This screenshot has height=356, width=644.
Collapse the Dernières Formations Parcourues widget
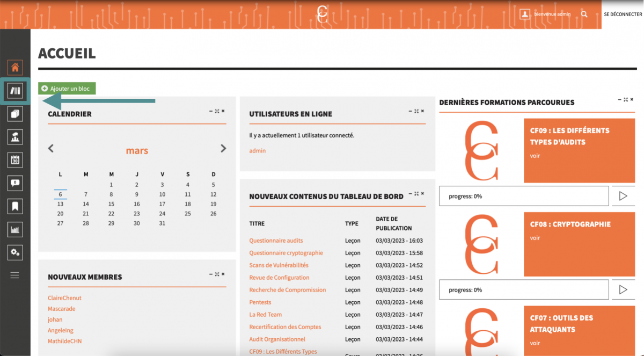pyautogui.click(x=619, y=99)
